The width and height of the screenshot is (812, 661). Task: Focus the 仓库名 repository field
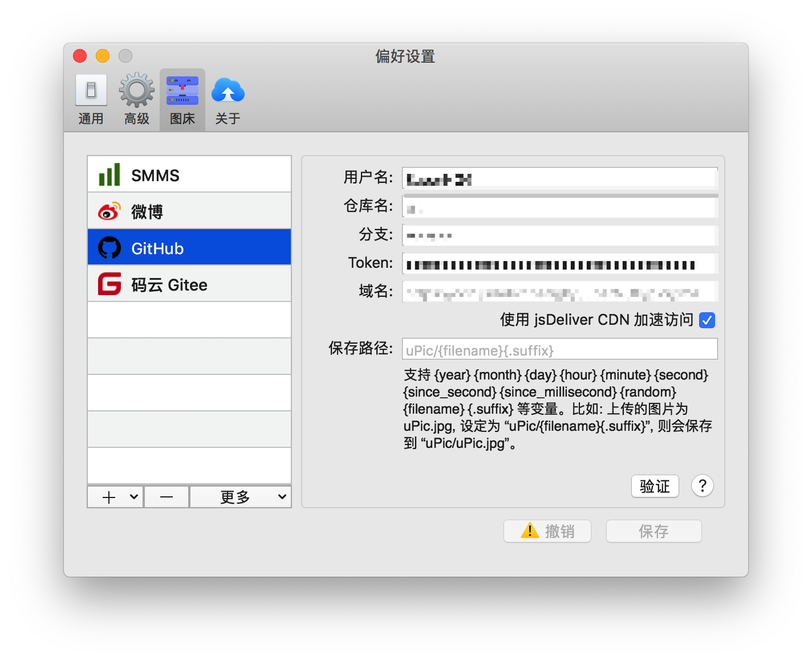(560, 207)
